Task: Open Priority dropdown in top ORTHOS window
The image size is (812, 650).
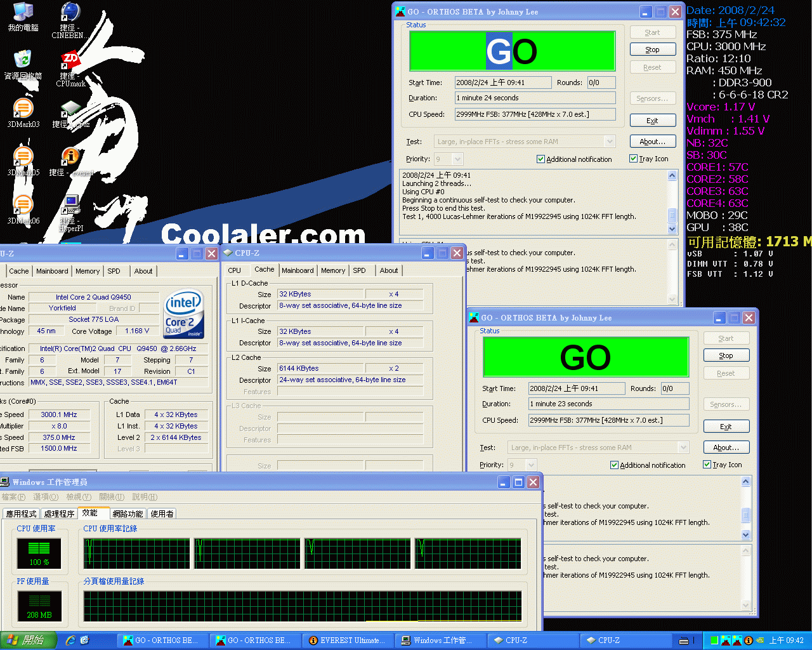Action: 457,159
